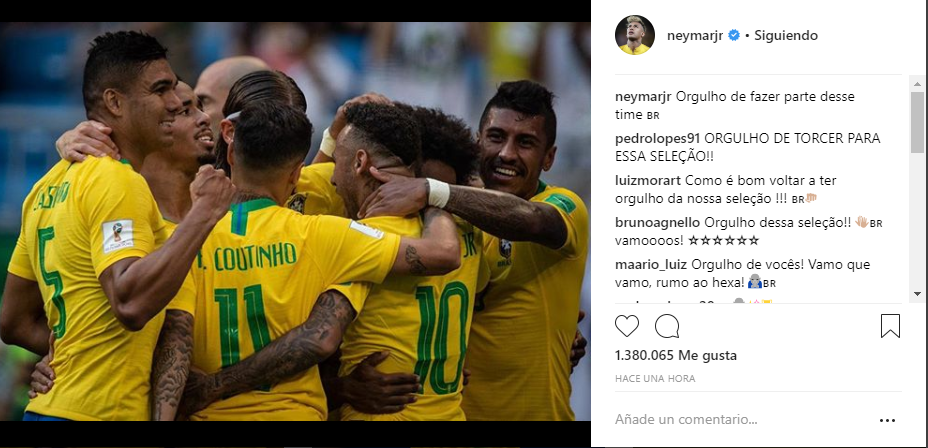
Task: Open brunoagnello commenter profile
Action: pos(658,223)
